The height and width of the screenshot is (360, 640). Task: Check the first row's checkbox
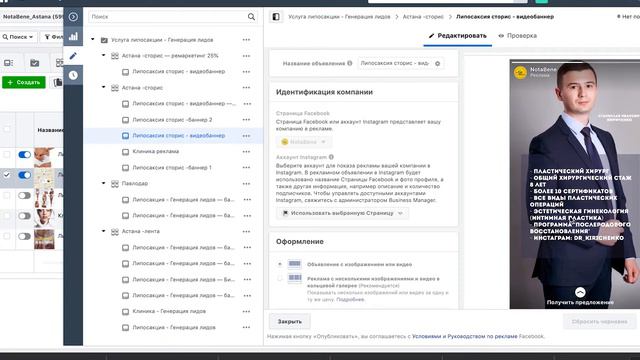7,154
